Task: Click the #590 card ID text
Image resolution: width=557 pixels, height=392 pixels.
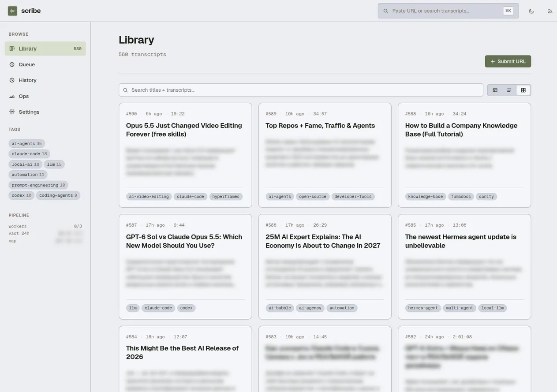Action: tap(131, 114)
